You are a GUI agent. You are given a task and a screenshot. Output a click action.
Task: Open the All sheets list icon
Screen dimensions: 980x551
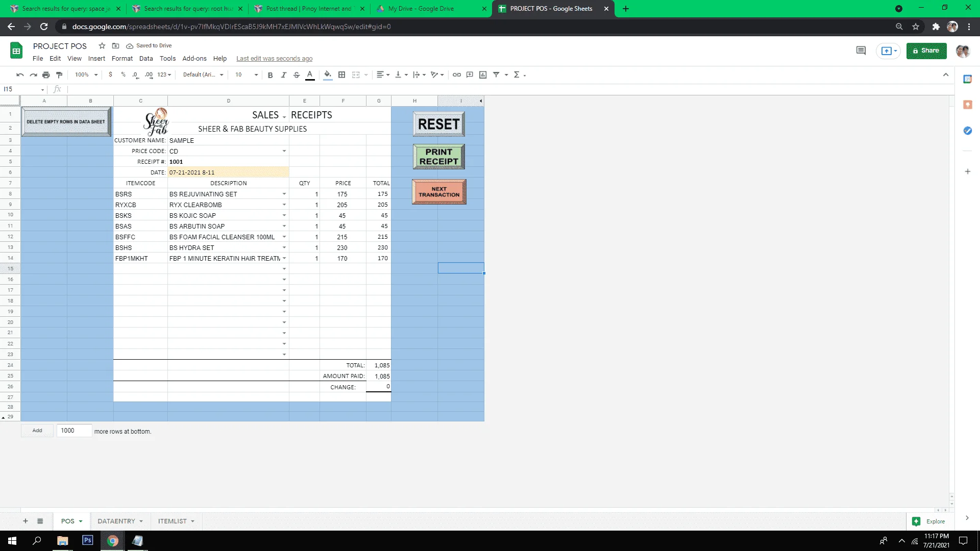[x=40, y=521]
